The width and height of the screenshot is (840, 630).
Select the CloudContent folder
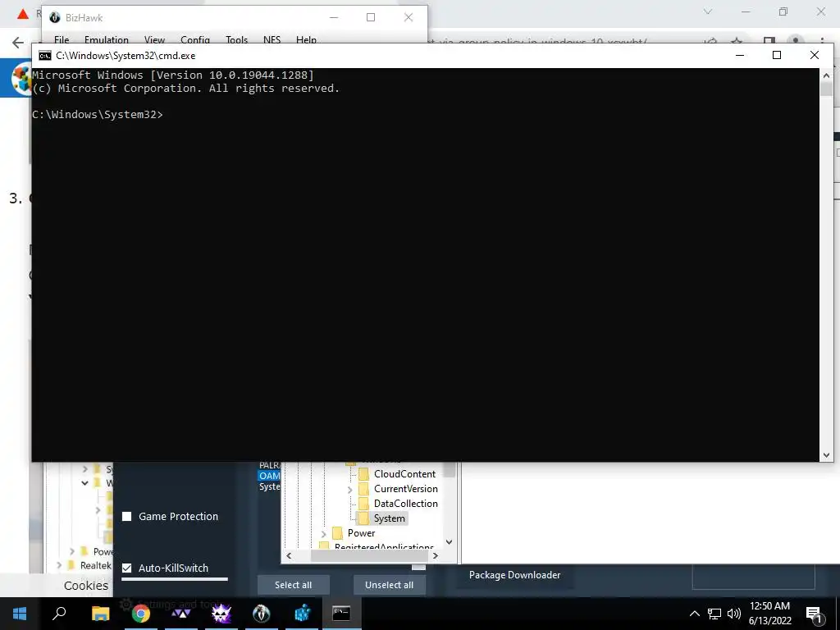point(404,474)
